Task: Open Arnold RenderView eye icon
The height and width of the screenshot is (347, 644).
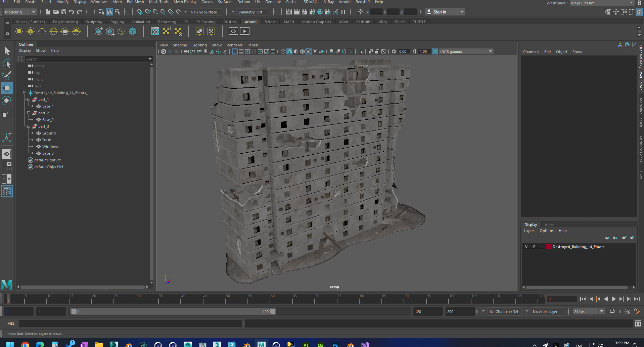Action: [233, 32]
